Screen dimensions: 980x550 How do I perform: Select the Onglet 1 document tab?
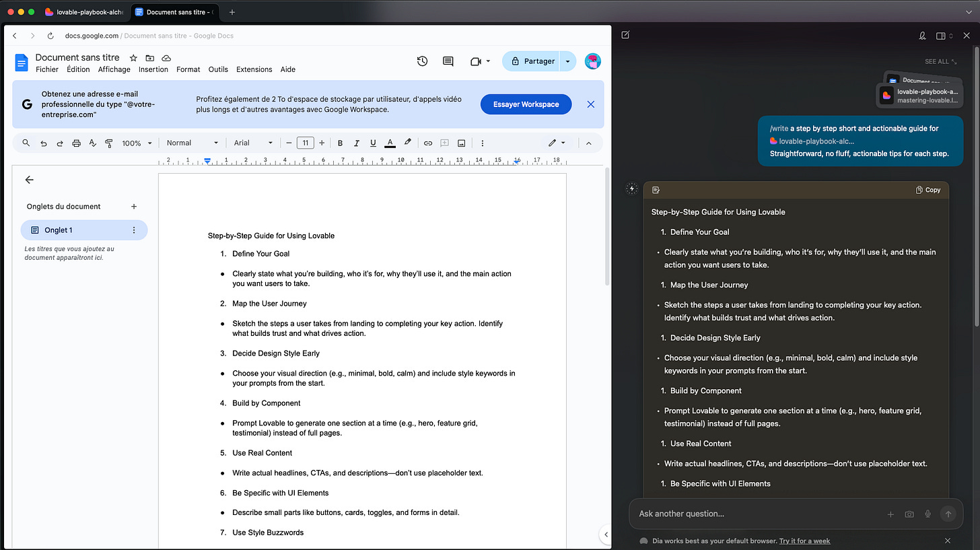click(84, 230)
